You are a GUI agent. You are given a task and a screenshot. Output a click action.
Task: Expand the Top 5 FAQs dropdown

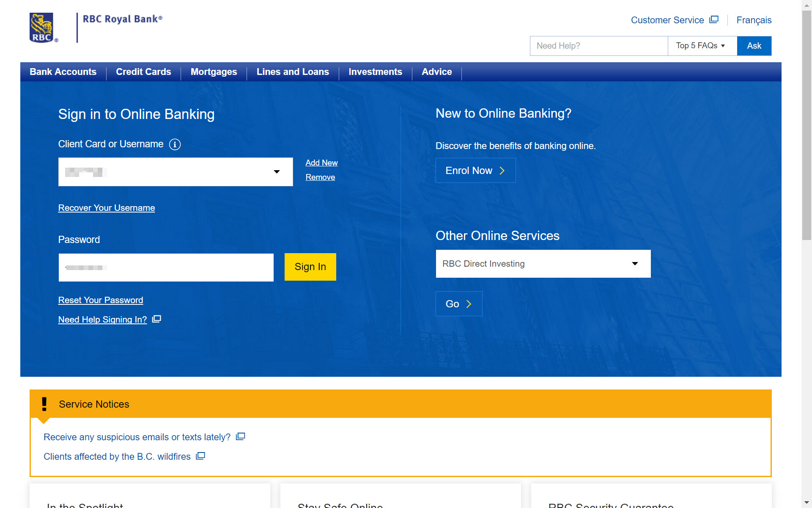[x=702, y=46]
